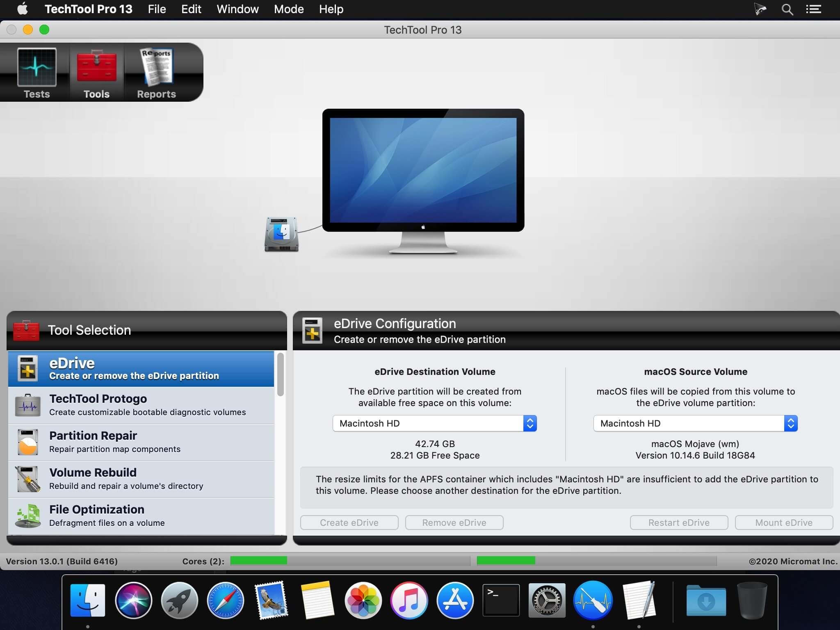Click the Version 10.14.6 Build 18G84 text
The height and width of the screenshot is (630, 840).
point(695,455)
